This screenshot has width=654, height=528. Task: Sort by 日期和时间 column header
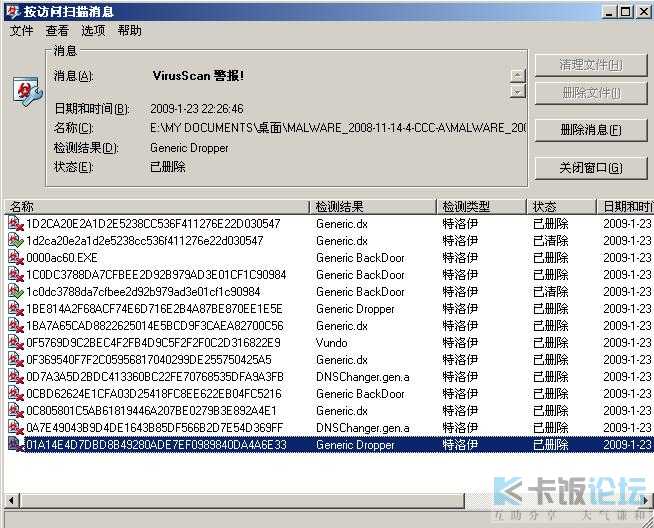pos(625,207)
